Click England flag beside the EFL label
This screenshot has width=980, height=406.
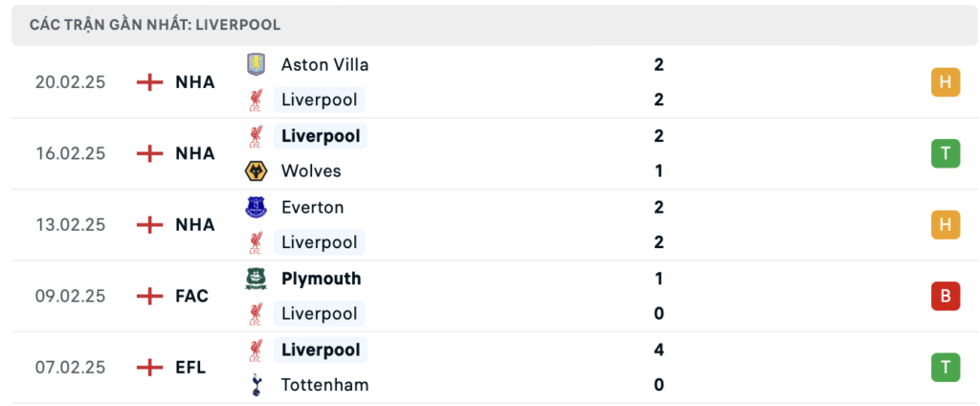(x=149, y=367)
